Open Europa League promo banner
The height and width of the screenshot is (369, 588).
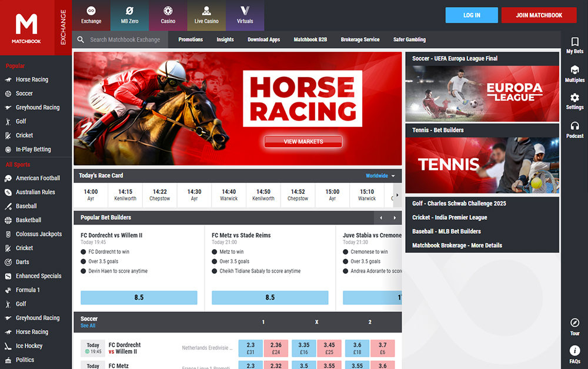pyautogui.click(x=482, y=93)
